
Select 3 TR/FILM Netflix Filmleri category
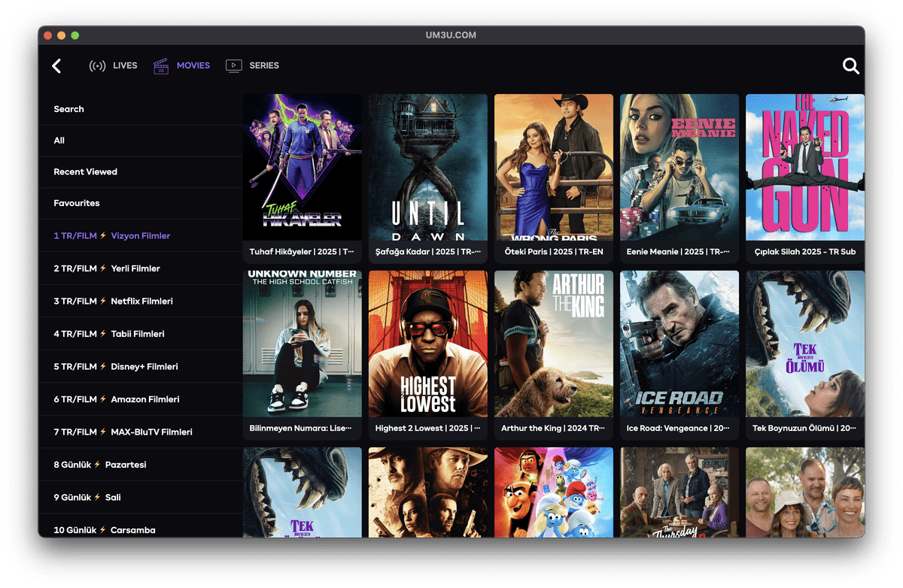pos(141,302)
